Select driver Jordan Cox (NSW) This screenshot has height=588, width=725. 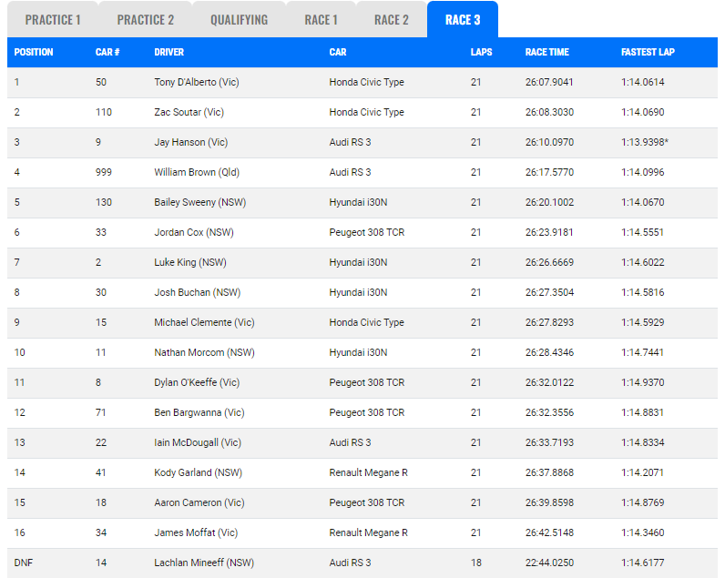point(194,232)
